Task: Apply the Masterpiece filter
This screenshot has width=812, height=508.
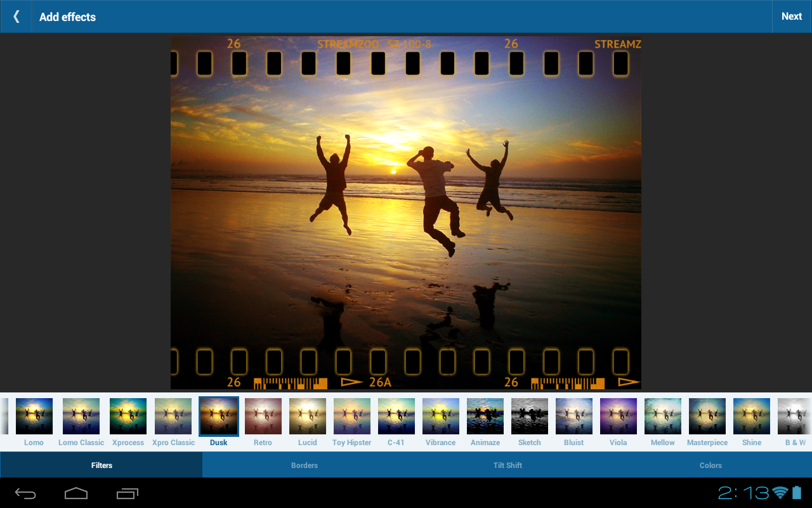Action: click(x=707, y=416)
